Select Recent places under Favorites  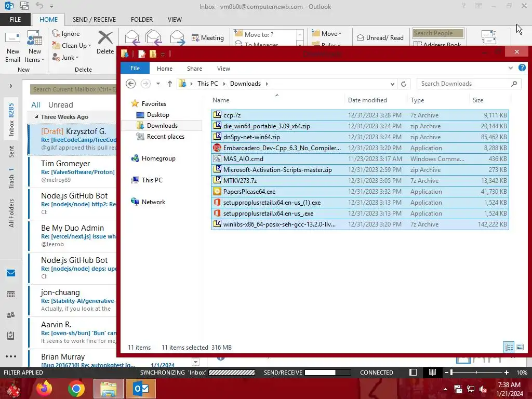160,137
